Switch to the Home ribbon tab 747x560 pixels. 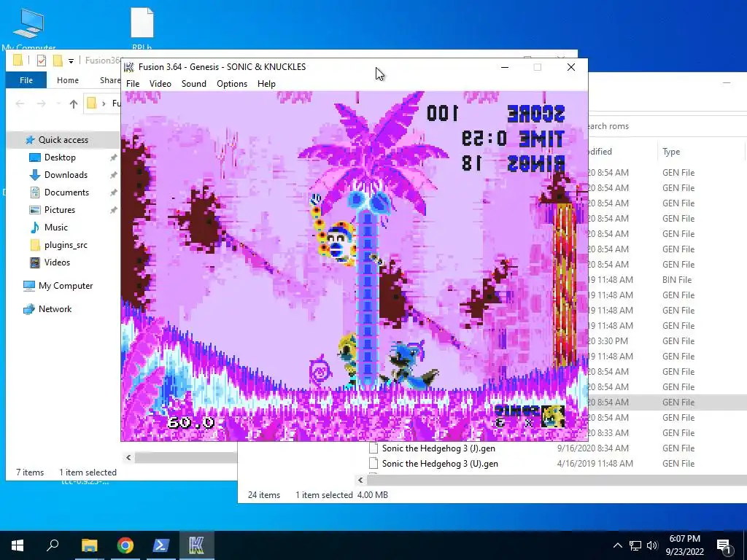click(x=68, y=80)
